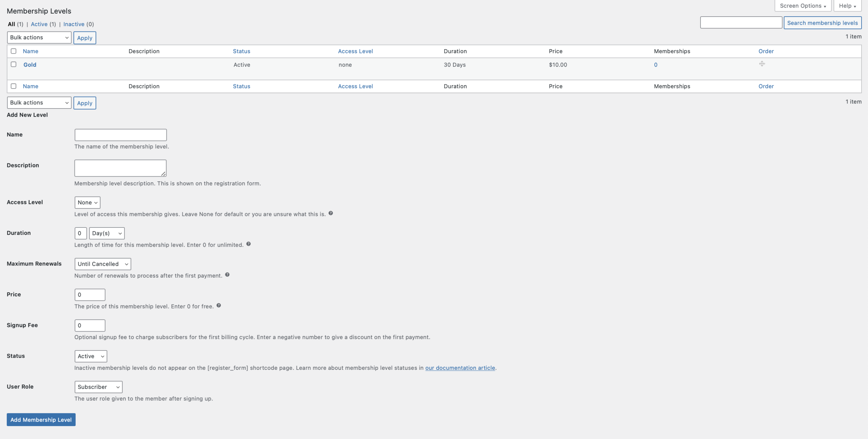This screenshot has height=439, width=868.
Task: Tick the checkbox for the Gold level
Action: [x=14, y=64]
